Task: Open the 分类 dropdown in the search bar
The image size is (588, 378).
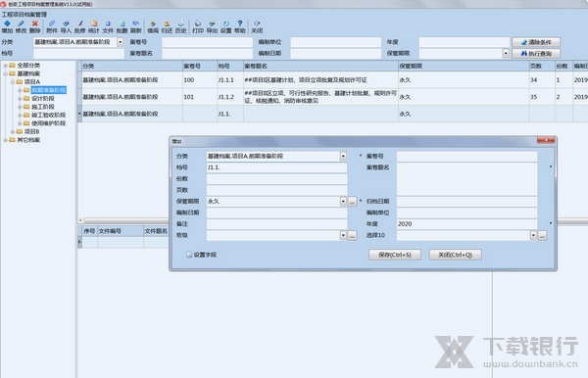Action: pyautogui.click(x=120, y=42)
